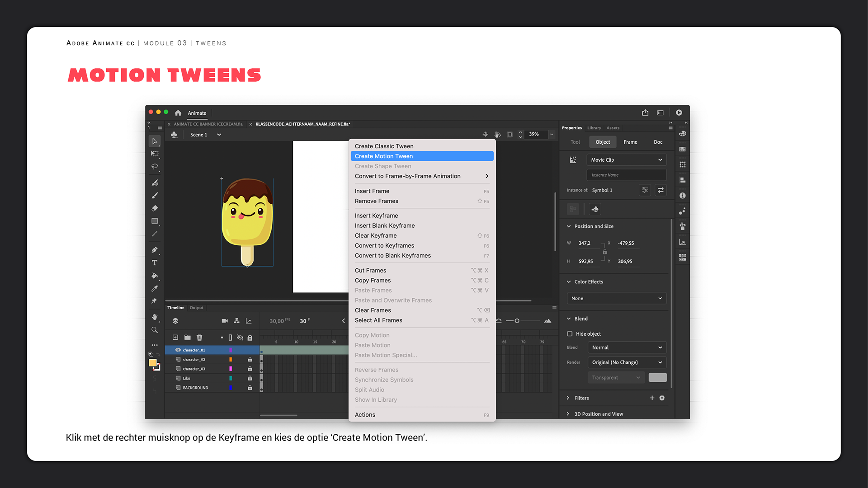Expand the Filters section

click(x=568, y=398)
